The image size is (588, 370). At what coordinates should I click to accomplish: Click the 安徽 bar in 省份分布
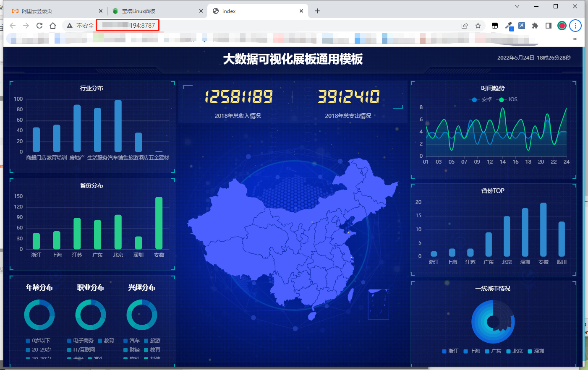[159, 223]
